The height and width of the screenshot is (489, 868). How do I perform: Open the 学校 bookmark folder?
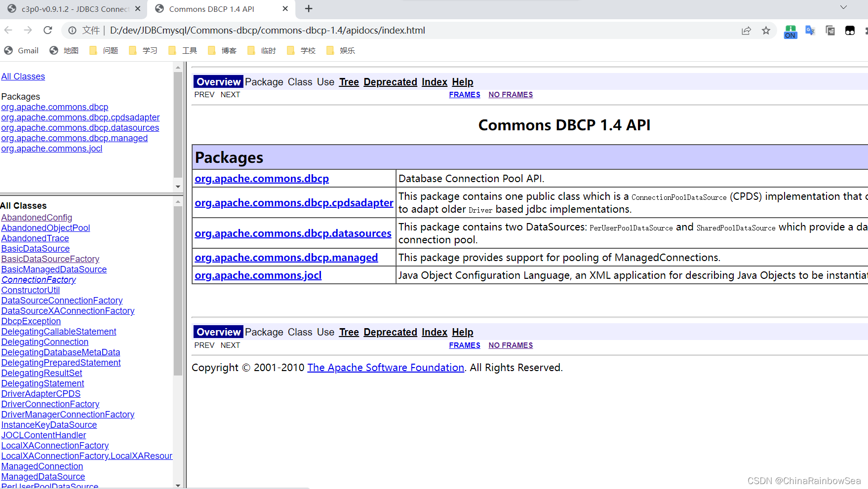tap(301, 50)
